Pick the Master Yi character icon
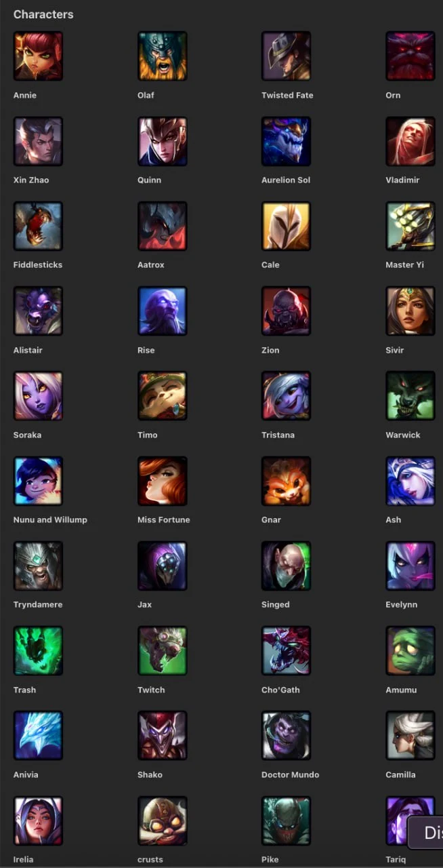Screen dimensions: 443x868 click(x=410, y=226)
